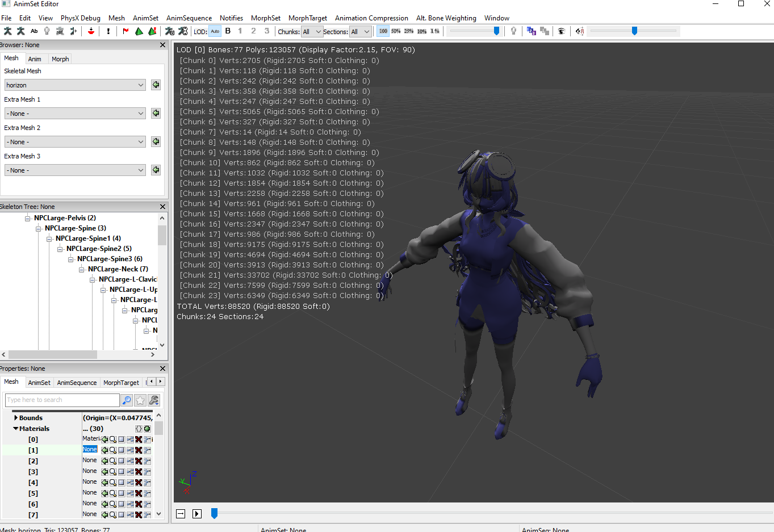Image resolution: width=774 pixels, height=532 pixels.
Task: Open the Chunks dropdown
Action: [312, 32]
